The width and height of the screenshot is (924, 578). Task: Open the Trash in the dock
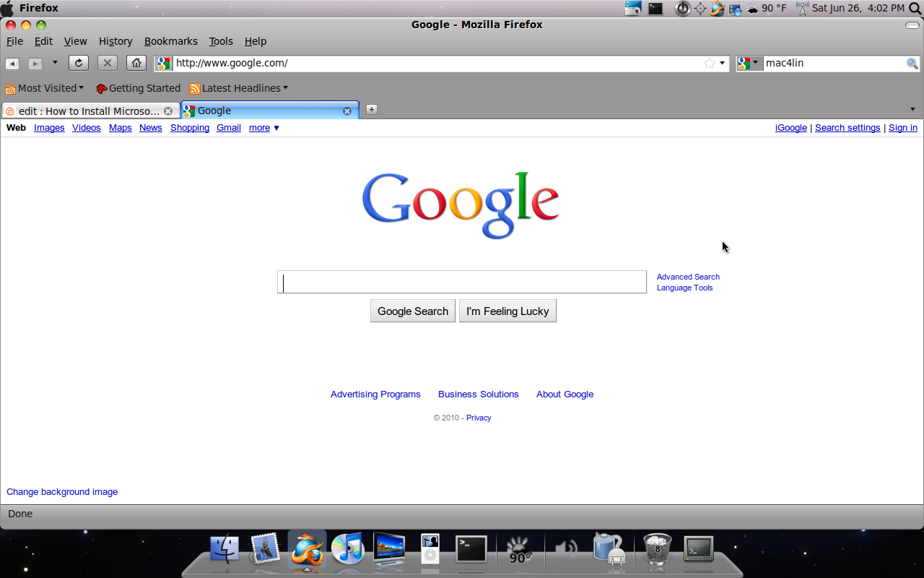(657, 549)
